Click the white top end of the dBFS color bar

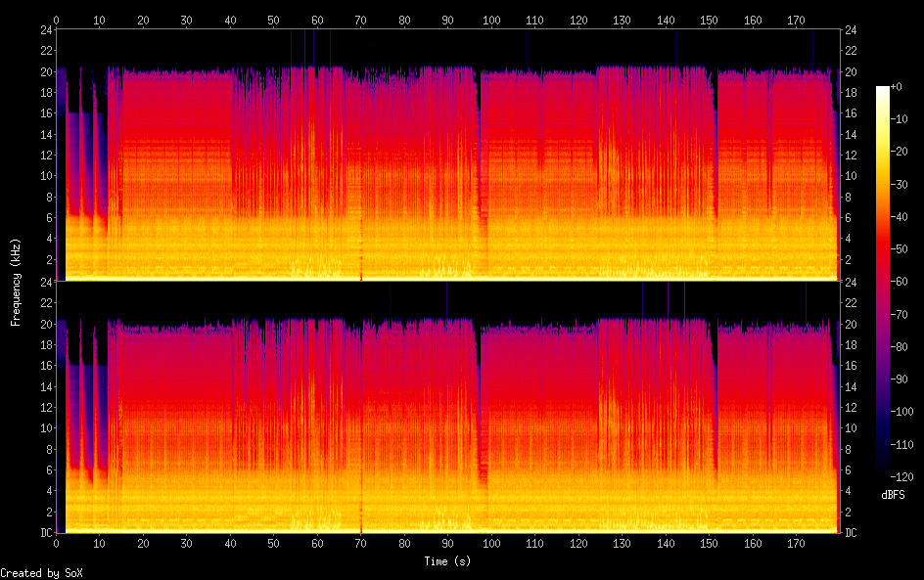(883, 90)
